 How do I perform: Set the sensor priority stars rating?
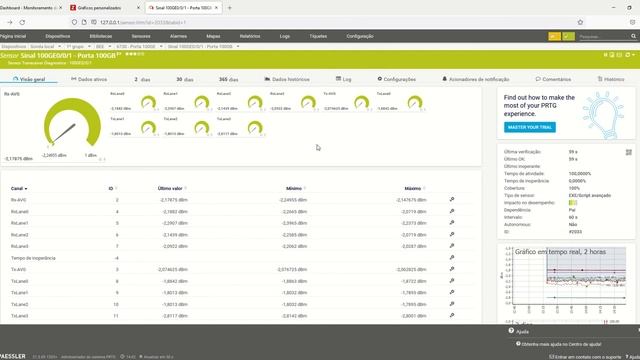[x=134, y=54]
